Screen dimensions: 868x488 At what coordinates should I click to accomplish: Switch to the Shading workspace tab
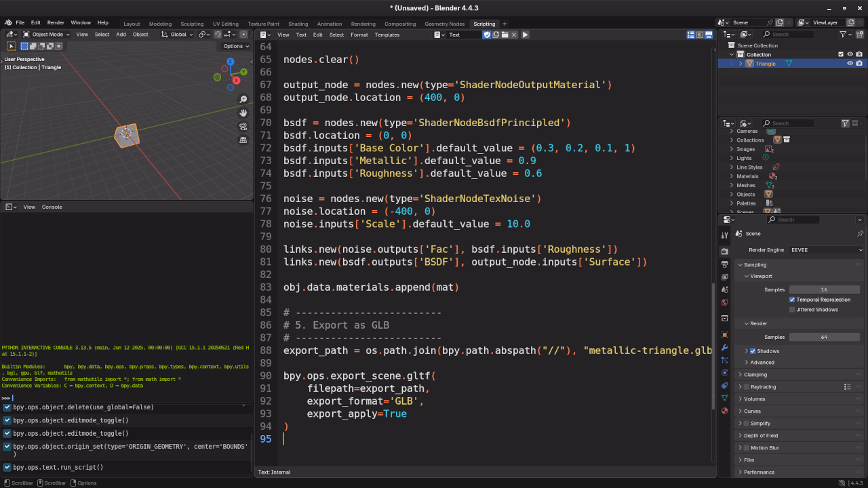coord(298,24)
